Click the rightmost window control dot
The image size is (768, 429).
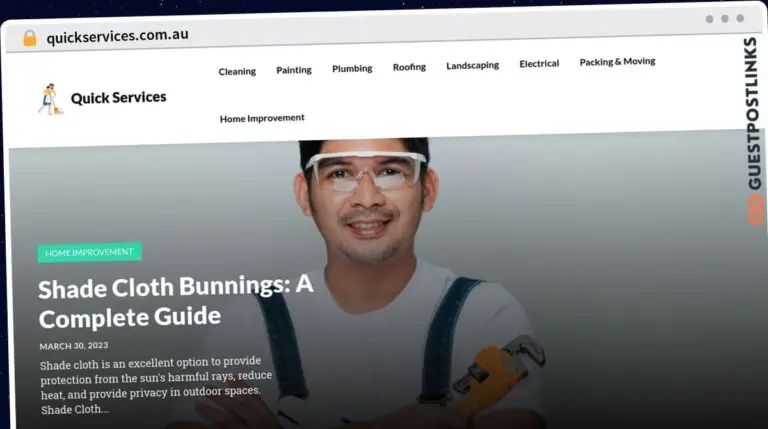tap(740, 18)
